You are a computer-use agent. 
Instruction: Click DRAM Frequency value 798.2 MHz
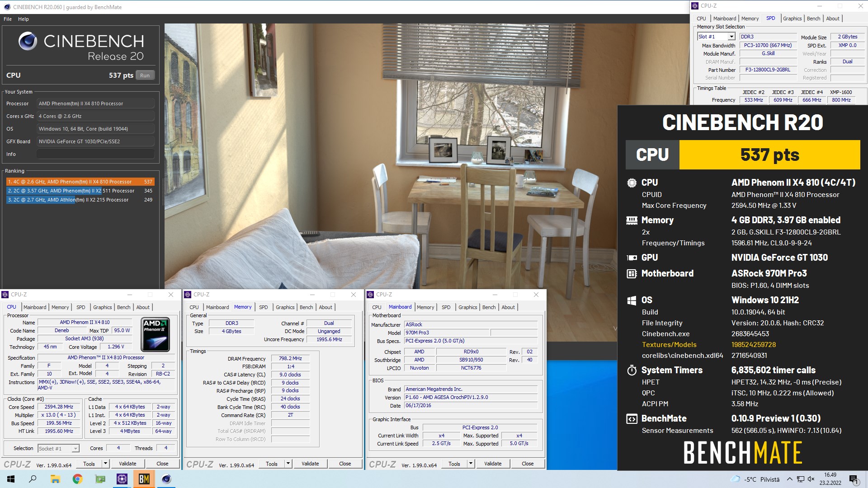pos(290,358)
